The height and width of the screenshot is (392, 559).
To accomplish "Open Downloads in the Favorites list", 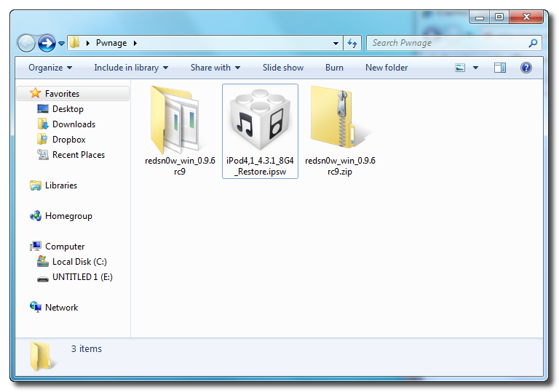I will tap(74, 124).
